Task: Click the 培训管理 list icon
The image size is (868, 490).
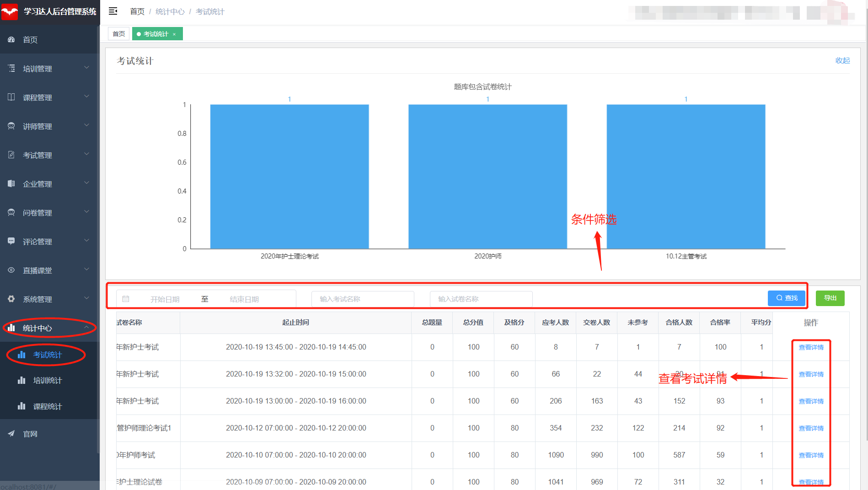Action: [11, 68]
